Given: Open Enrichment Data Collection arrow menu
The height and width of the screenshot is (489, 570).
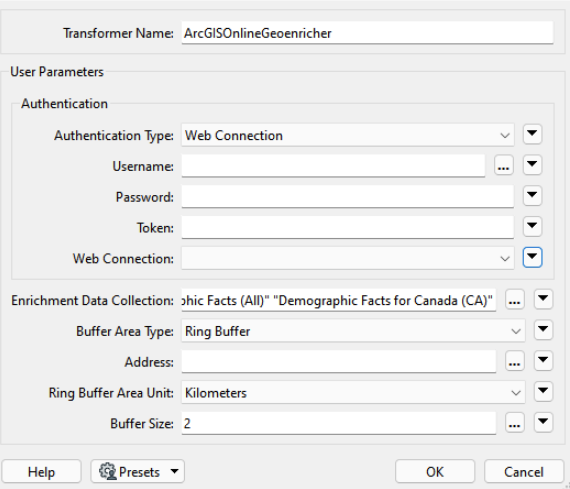Looking at the screenshot, I should 543,299.
